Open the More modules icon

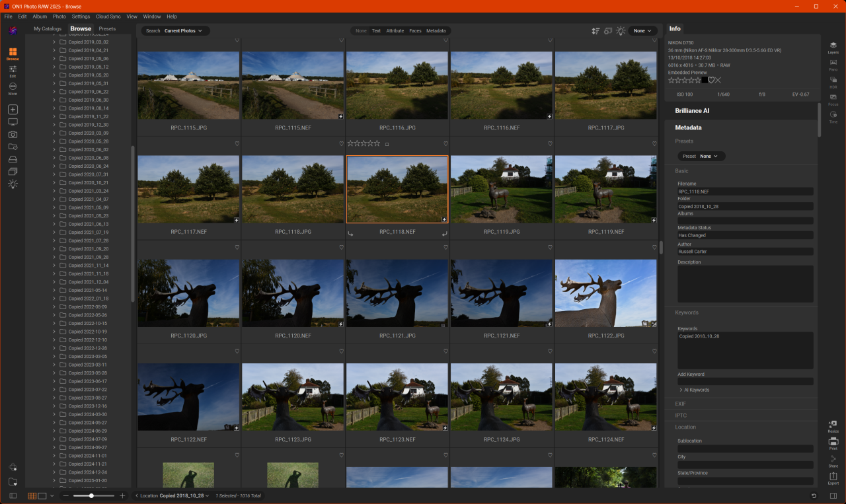point(13,89)
